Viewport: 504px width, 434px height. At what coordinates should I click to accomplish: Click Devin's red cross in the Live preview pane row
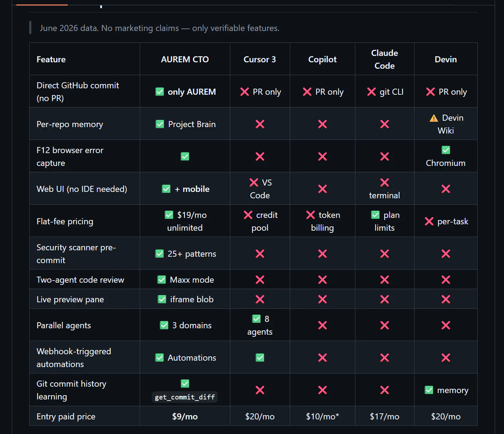click(446, 299)
